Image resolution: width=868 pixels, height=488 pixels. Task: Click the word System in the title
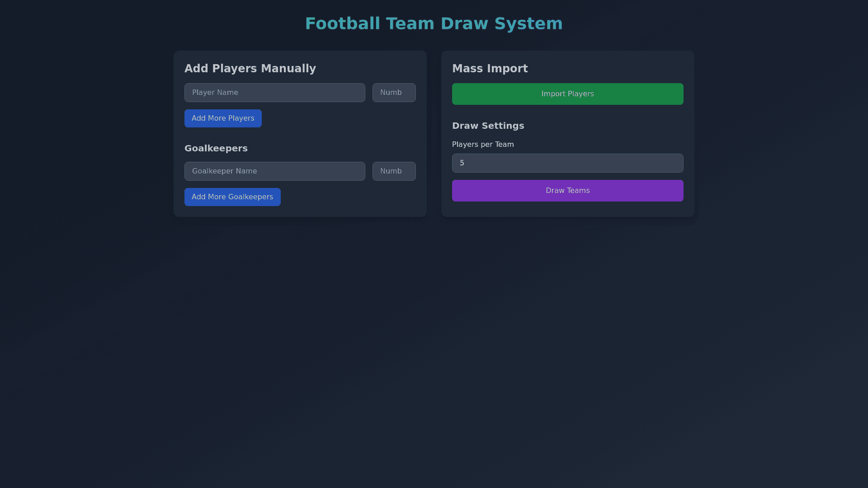click(528, 23)
